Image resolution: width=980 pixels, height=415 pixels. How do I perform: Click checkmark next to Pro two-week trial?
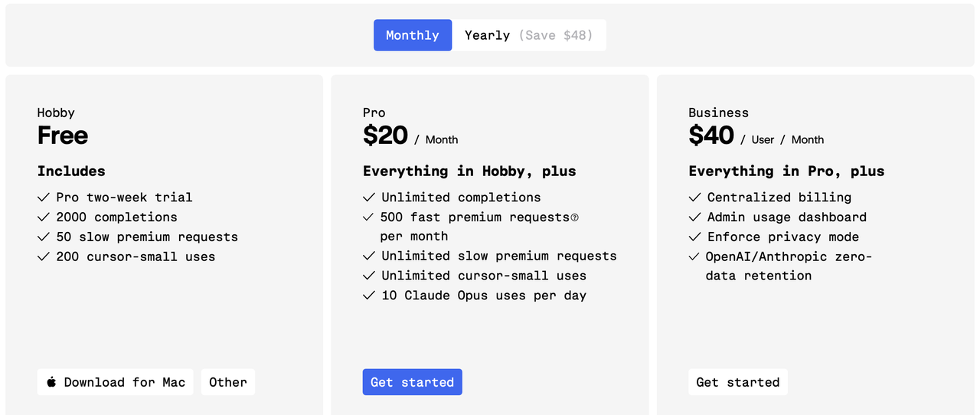click(44, 198)
